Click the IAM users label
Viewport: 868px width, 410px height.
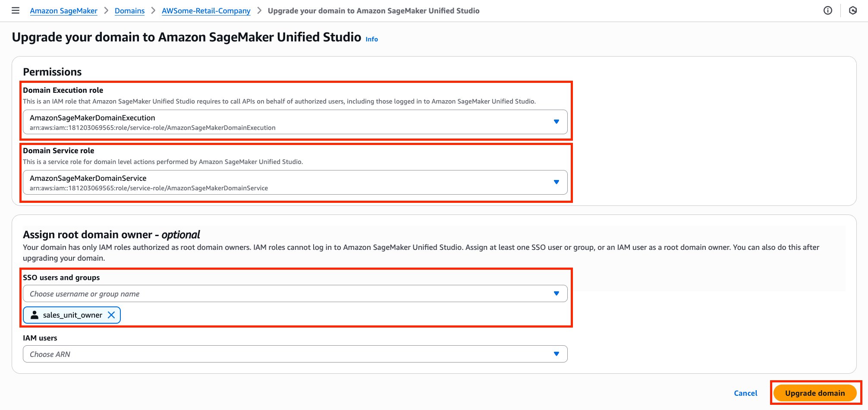(x=40, y=338)
